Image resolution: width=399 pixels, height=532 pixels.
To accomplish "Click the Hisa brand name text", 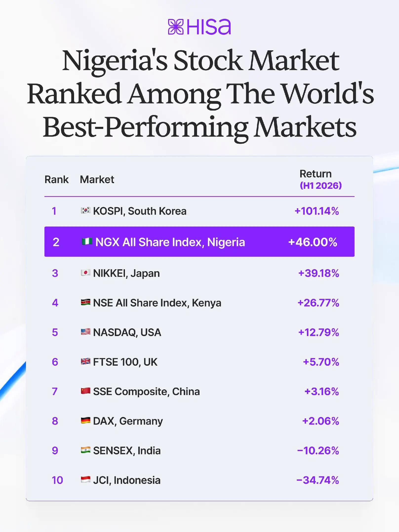I will pos(209,27).
